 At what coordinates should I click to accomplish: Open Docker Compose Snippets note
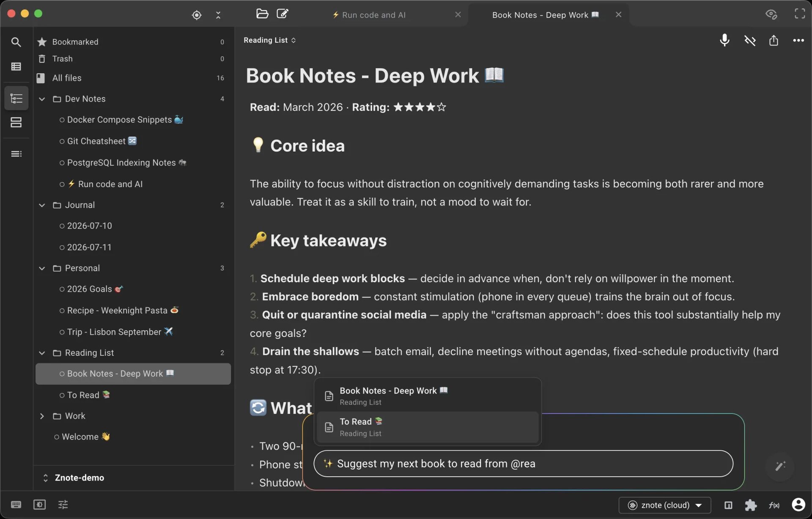click(125, 120)
